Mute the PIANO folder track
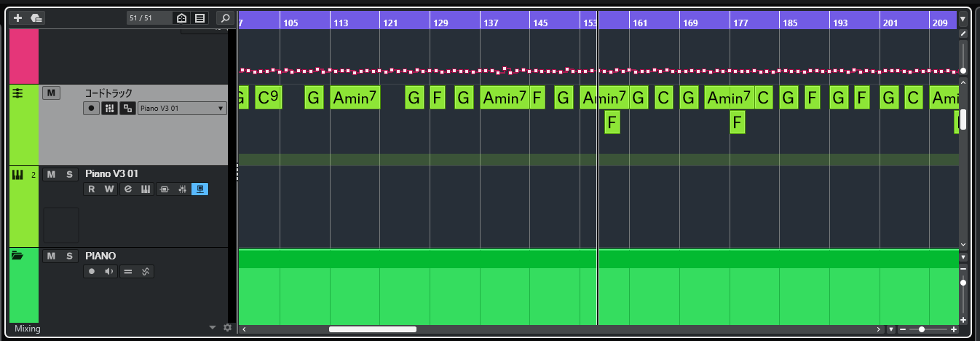Viewport: 980px width, 341px height. (x=51, y=256)
